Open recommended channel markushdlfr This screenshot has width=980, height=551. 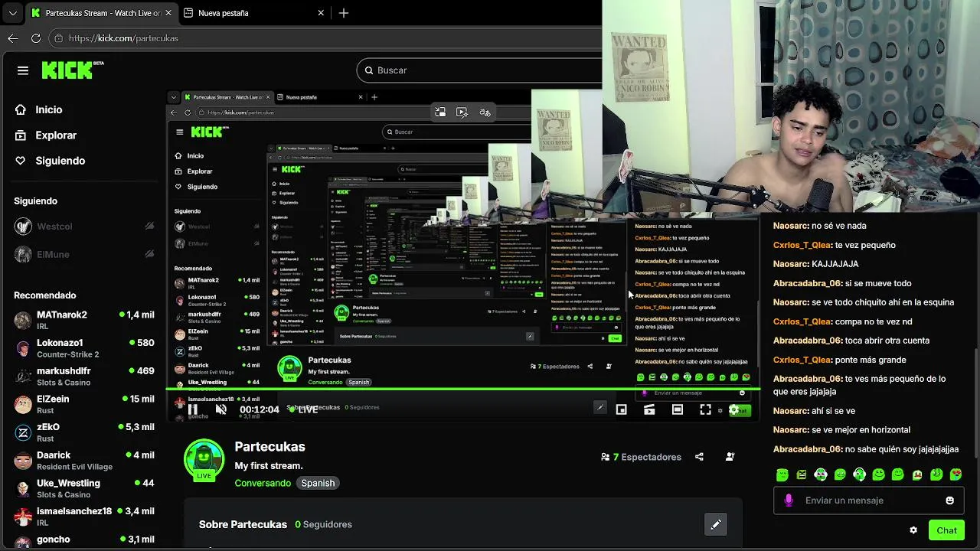point(84,377)
